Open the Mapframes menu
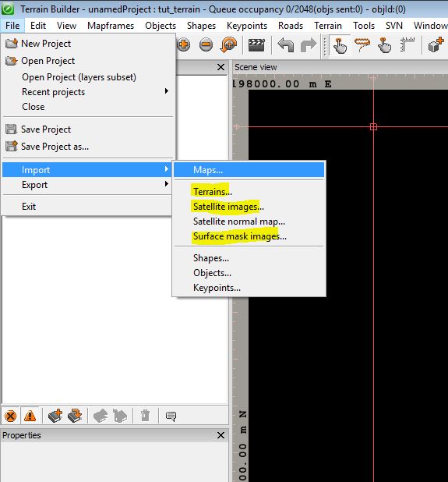The image size is (448, 482). pyautogui.click(x=111, y=26)
